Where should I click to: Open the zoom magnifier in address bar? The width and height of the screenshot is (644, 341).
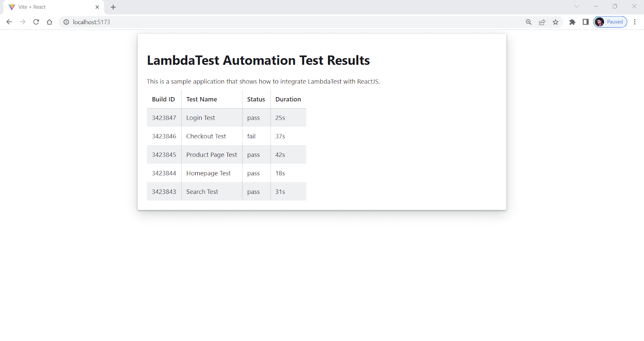pyautogui.click(x=528, y=22)
